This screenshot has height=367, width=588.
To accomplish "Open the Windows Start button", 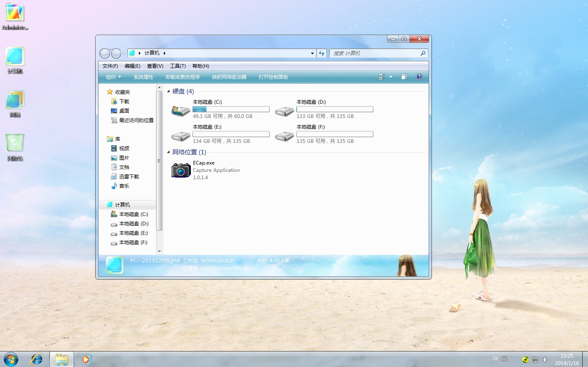I will coord(11,360).
